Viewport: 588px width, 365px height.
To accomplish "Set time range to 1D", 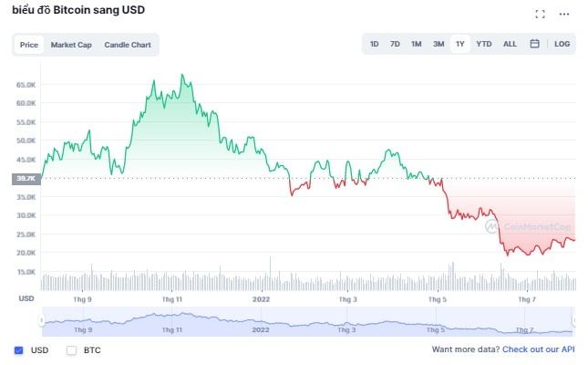I will [375, 44].
